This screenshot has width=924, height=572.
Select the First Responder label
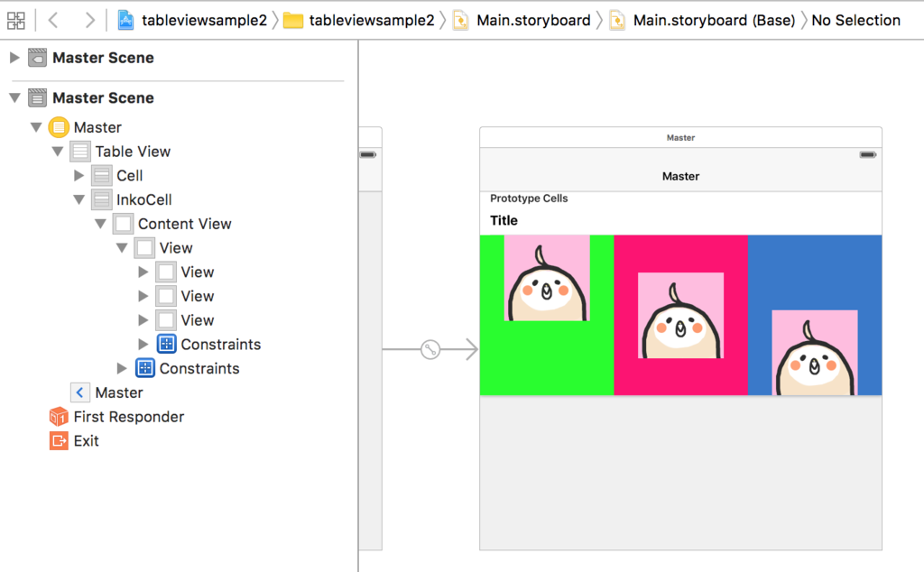click(128, 417)
